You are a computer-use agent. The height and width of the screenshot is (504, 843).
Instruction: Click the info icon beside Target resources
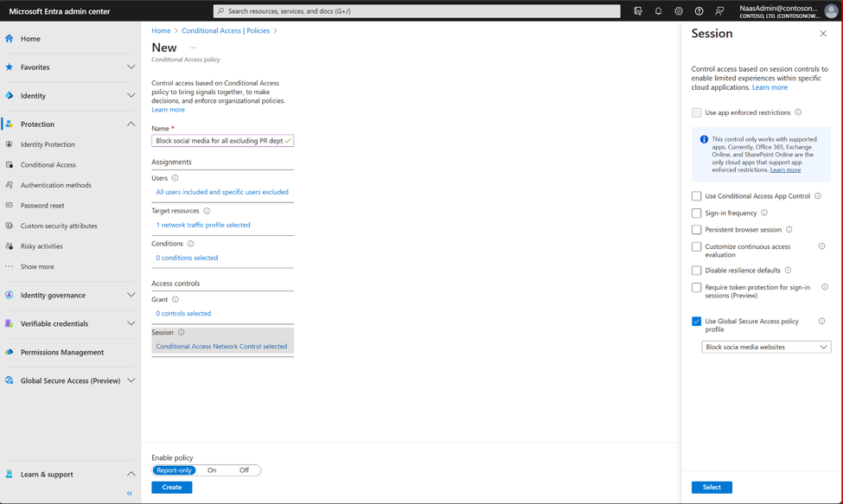207,211
